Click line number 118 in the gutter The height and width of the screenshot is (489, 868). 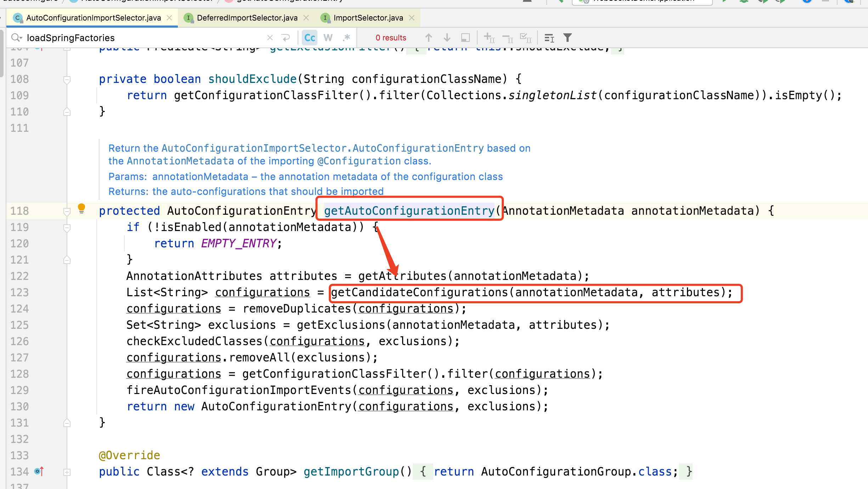(19, 211)
